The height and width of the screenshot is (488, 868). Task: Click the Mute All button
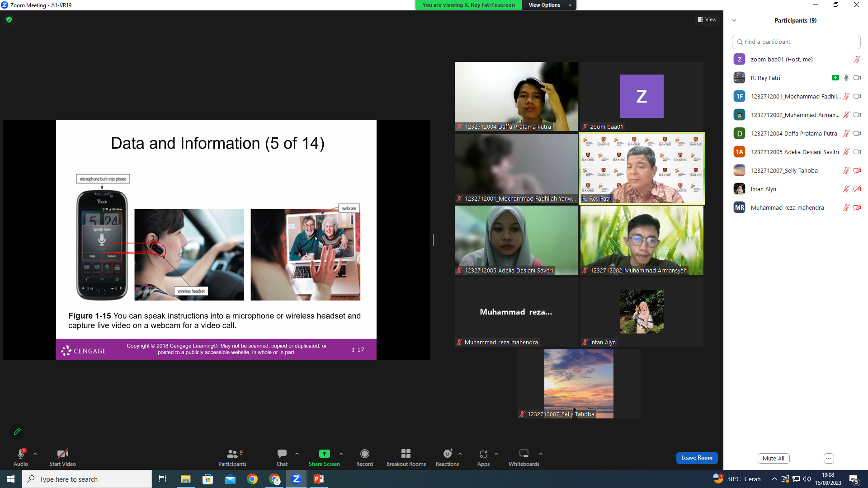click(774, 458)
